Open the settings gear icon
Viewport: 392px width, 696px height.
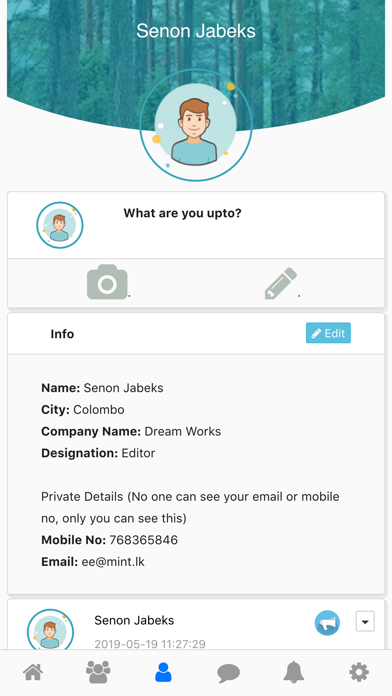tap(359, 672)
